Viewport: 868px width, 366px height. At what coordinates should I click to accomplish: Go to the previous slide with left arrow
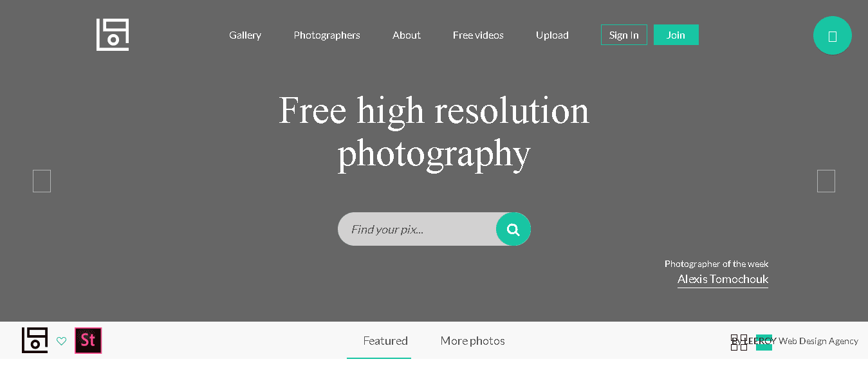coord(42,181)
